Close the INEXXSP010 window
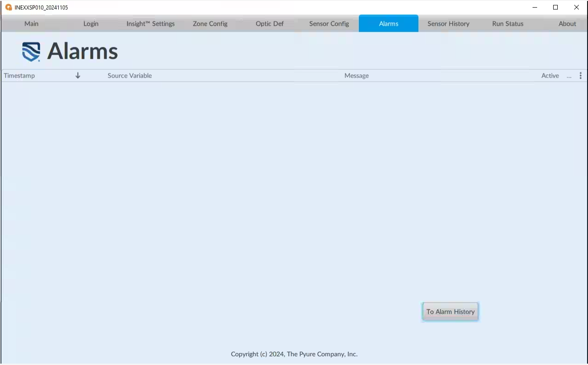The image size is (588, 365). click(577, 7)
